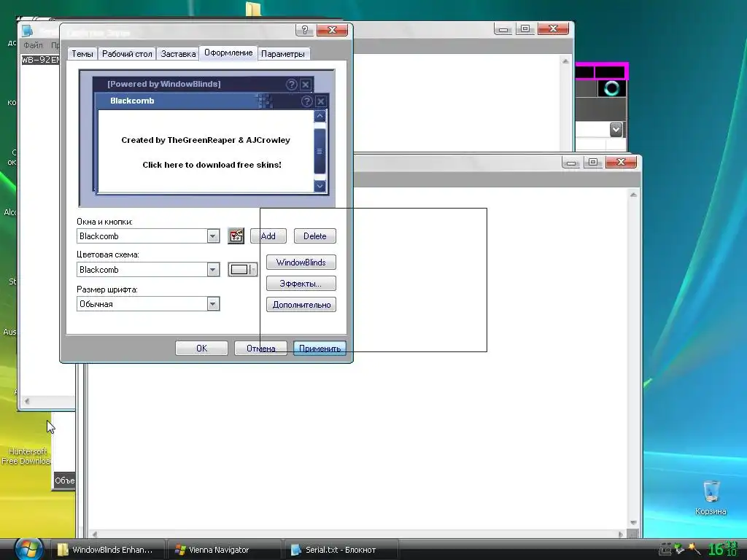Click the help icon in the Powered by WindowBlinds preview
The width and height of the screenshot is (747, 560).
click(x=291, y=85)
